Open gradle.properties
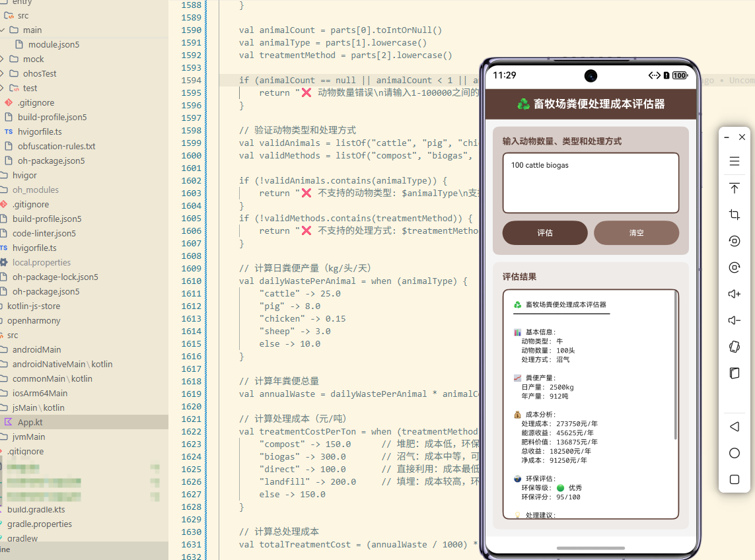This screenshot has height=560, width=755. point(39,524)
